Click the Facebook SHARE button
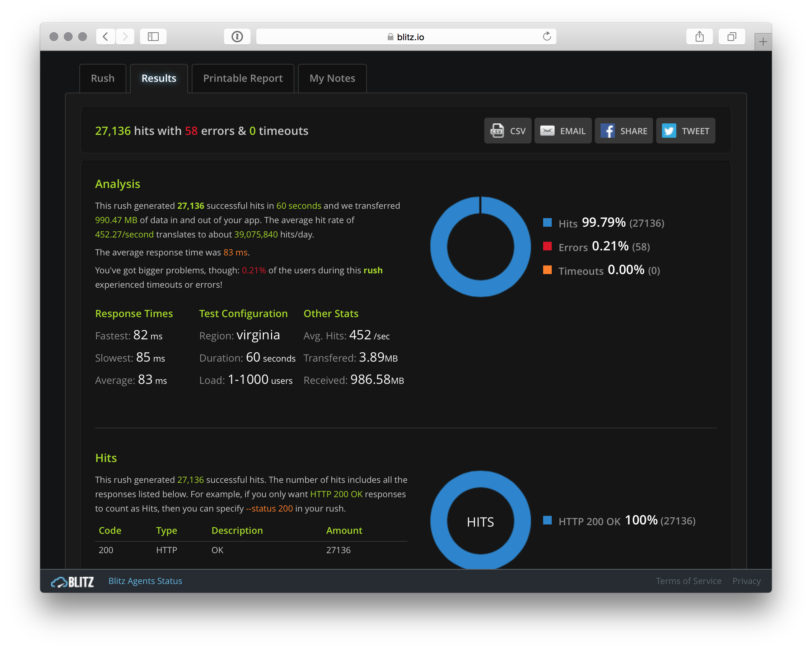Screen dimensions: 812x650 tap(623, 131)
